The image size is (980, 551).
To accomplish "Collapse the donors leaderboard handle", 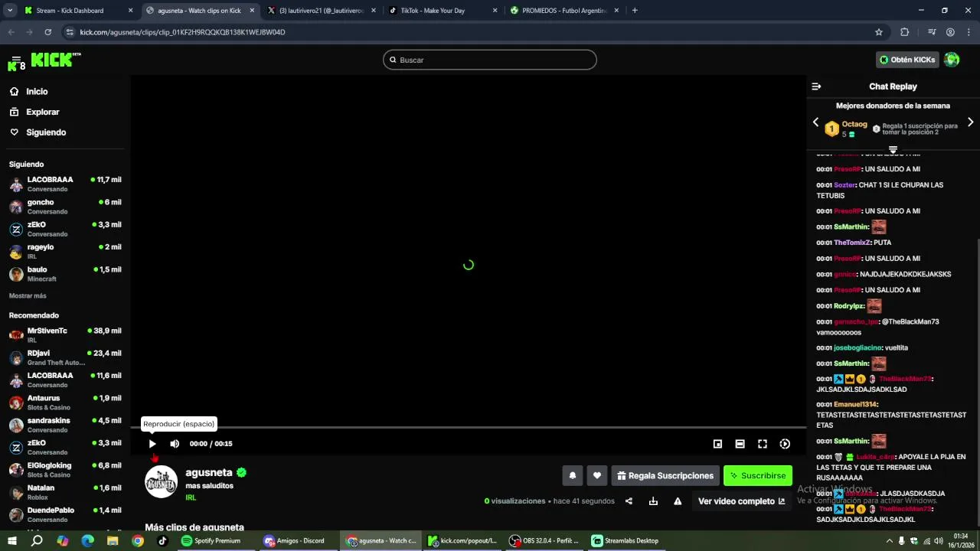I will (x=893, y=150).
